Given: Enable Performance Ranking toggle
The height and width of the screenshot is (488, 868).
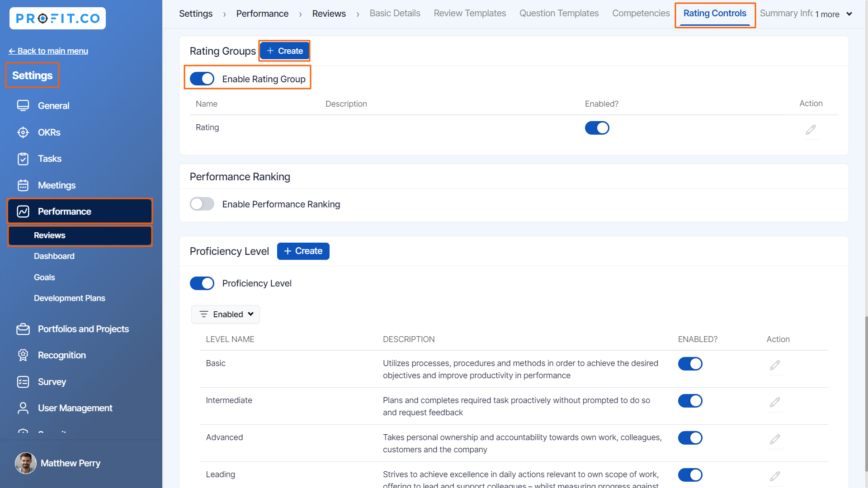Looking at the screenshot, I should click(202, 204).
